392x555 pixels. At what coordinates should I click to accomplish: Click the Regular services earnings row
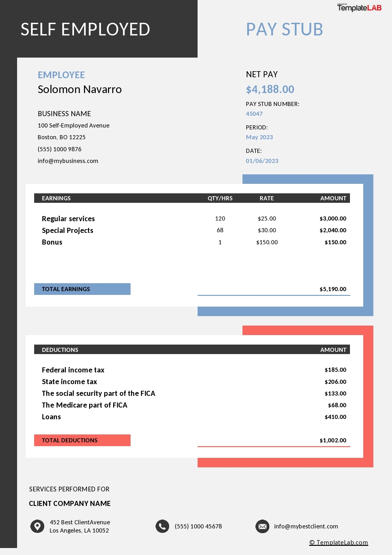click(x=68, y=219)
